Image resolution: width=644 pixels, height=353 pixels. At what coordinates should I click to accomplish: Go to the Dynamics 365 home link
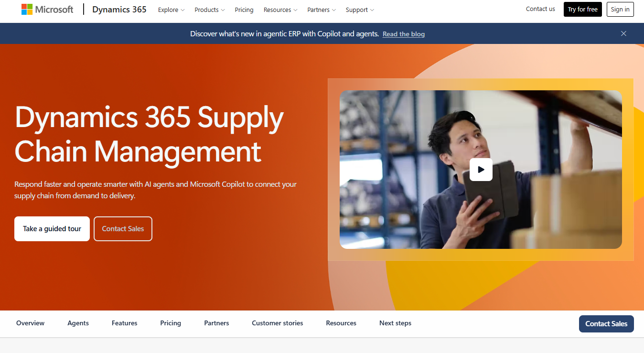tap(119, 10)
